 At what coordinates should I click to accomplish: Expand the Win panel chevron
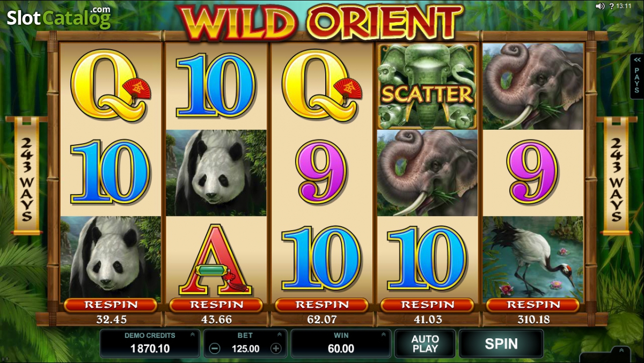(x=383, y=335)
